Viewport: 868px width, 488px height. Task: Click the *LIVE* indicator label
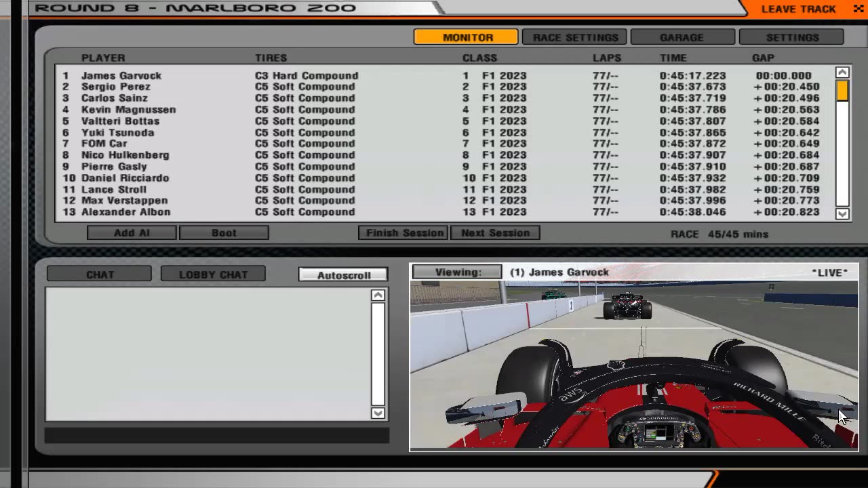point(830,272)
